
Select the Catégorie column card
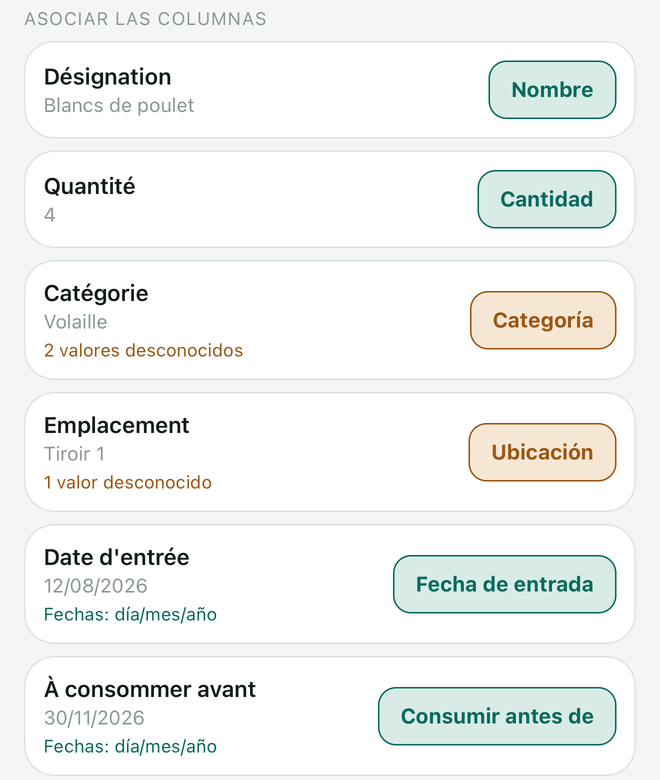[330, 320]
